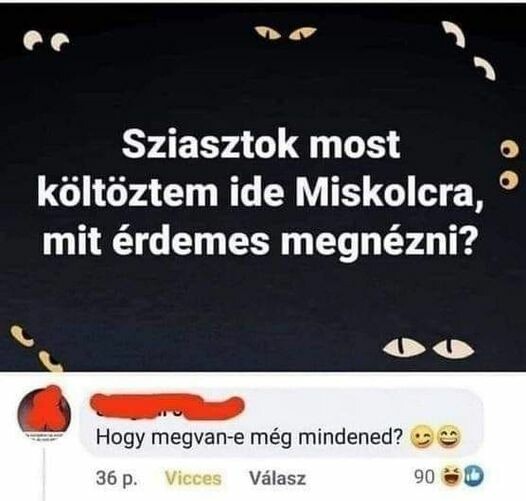Click the laughing reaction icon beside 90

[x=452, y=476]
